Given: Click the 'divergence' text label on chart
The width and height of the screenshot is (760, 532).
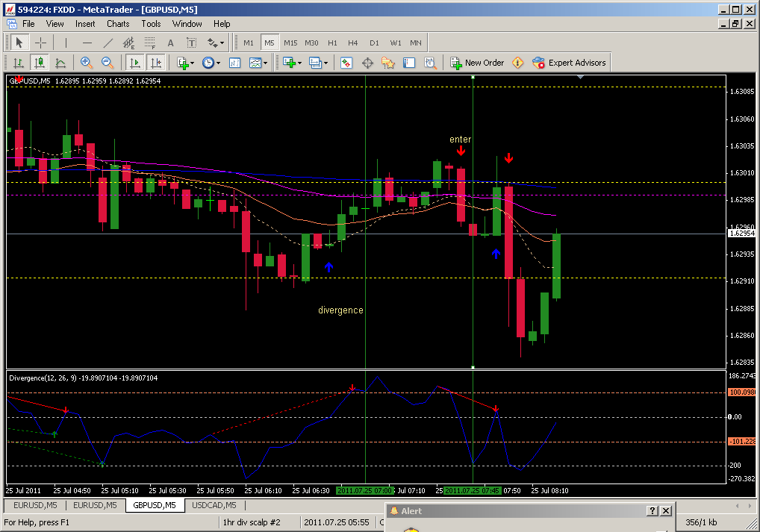Looking at the screenshot, I should click(340, 310).
